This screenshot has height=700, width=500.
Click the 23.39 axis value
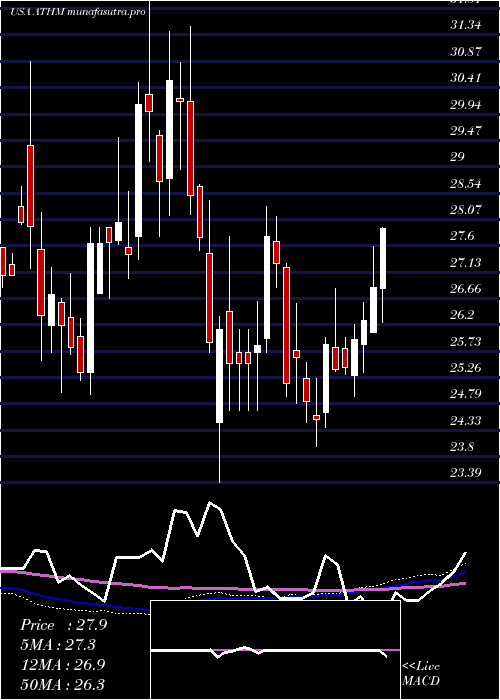click(x=466, y=473)
